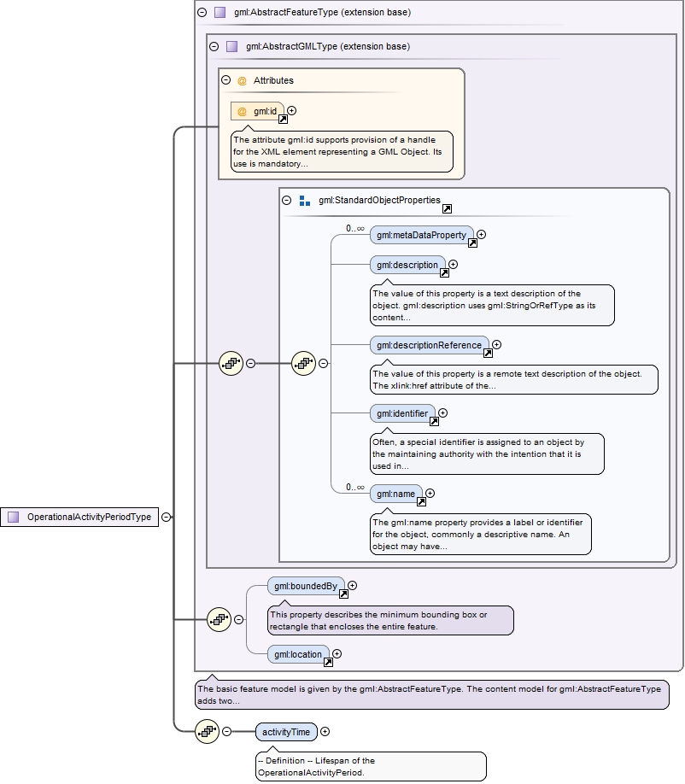Collapse the outer sequence of AbstractGMLType
685x784 pixels.
point(251,364)
